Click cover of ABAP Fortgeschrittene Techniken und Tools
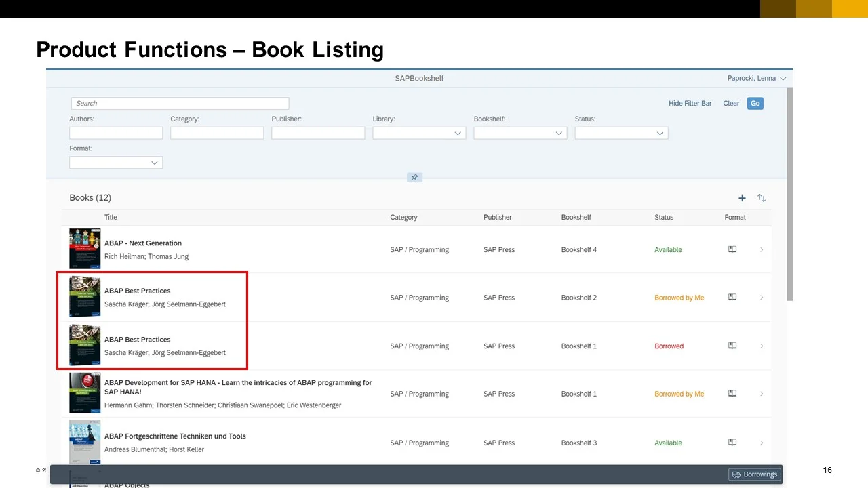The width and height of the screenshot is (868, 488). tap(85, 442)
